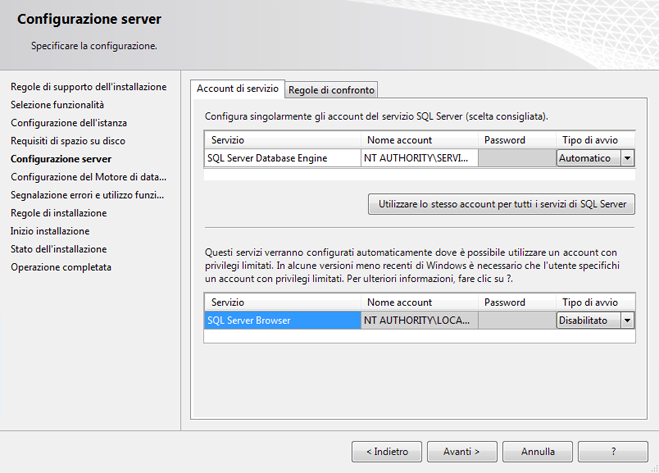Proceed with the Avanti button

462,452
